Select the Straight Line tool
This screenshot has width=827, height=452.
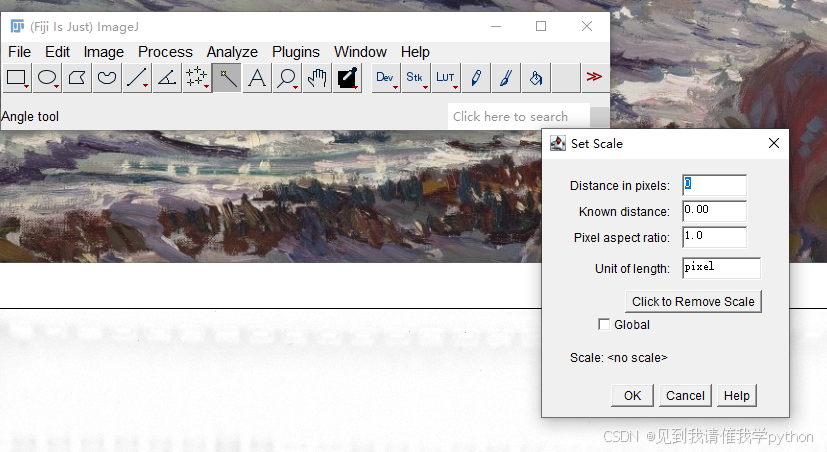[137, 78]
